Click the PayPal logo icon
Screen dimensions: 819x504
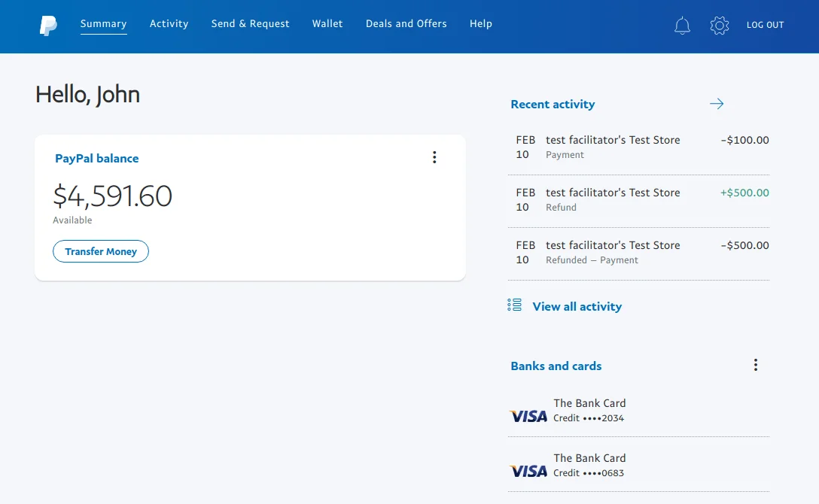48,26
